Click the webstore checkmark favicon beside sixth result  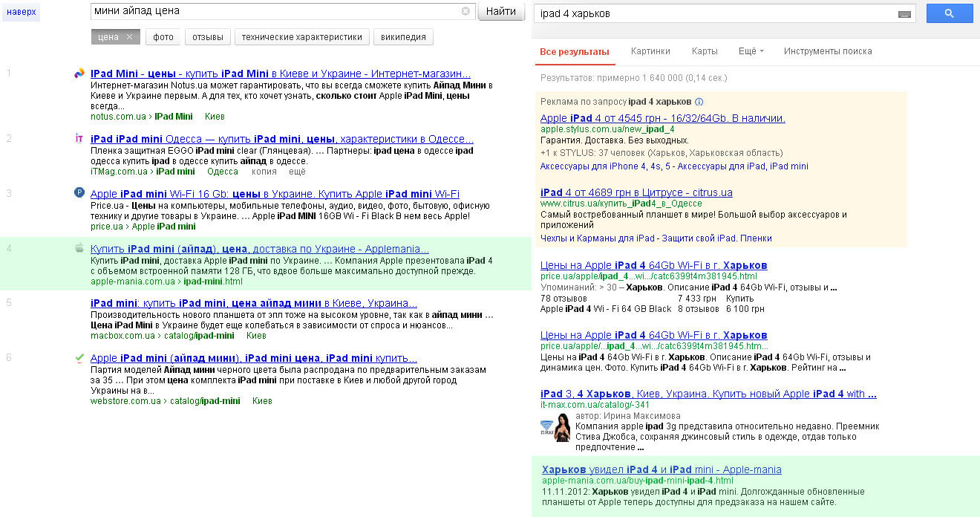(x=79, y=357)
